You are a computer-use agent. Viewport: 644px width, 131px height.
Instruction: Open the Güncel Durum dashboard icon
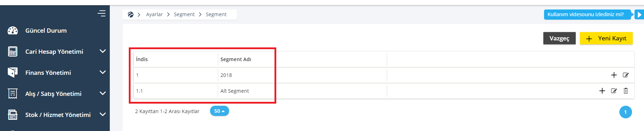pyautogui.click(x=13, y=31)
